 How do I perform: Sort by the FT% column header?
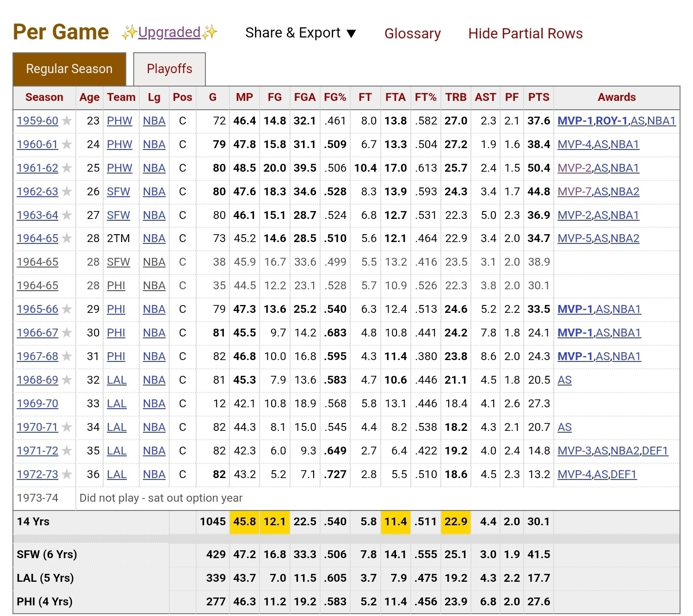[x=426, y=97]
